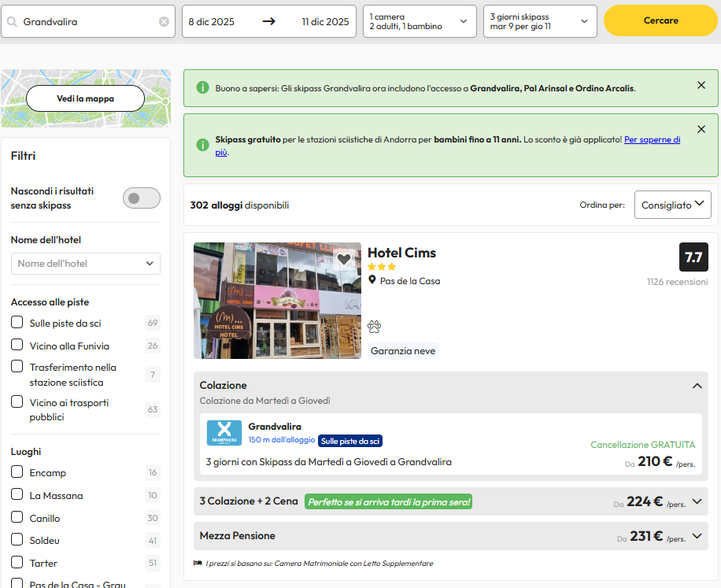
Task: Click the location pin next to Pas de la Casa
Action: tap(372, 279)
